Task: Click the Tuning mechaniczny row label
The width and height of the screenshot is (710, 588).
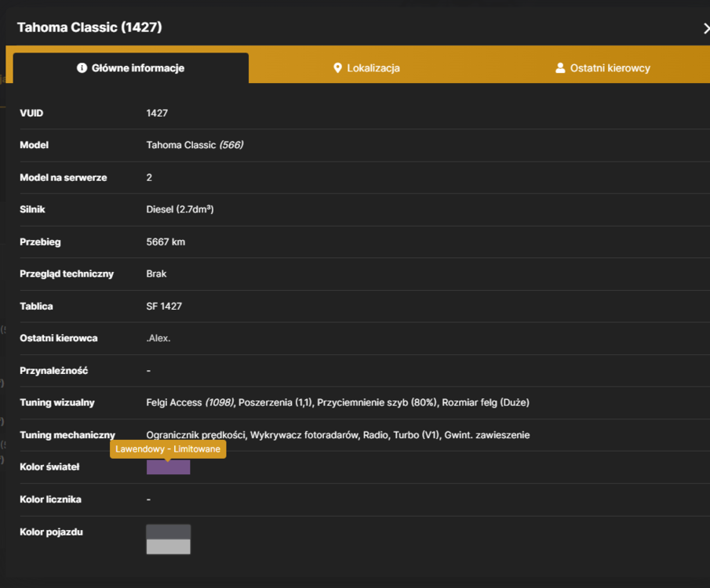Action: 67,435
